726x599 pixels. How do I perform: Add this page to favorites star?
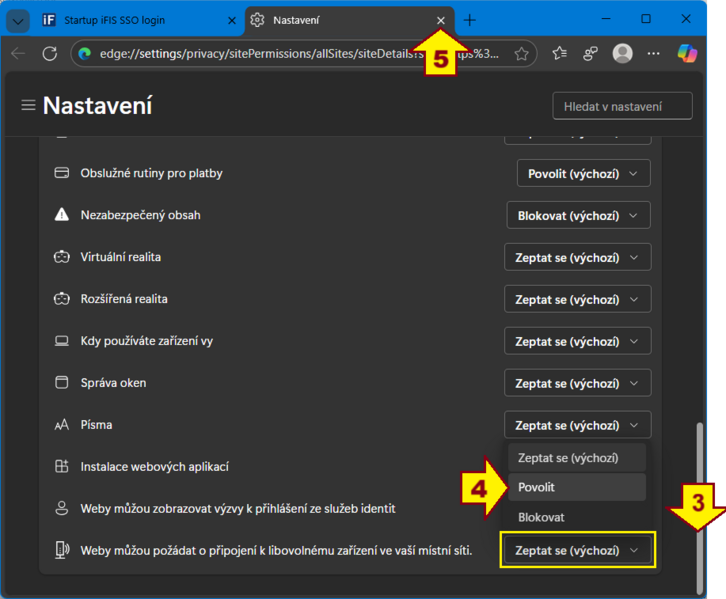tap(521, 54)
